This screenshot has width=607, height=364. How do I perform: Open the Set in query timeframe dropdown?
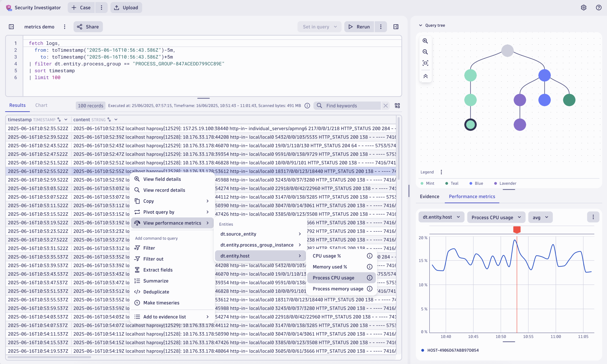coord(319,27)
